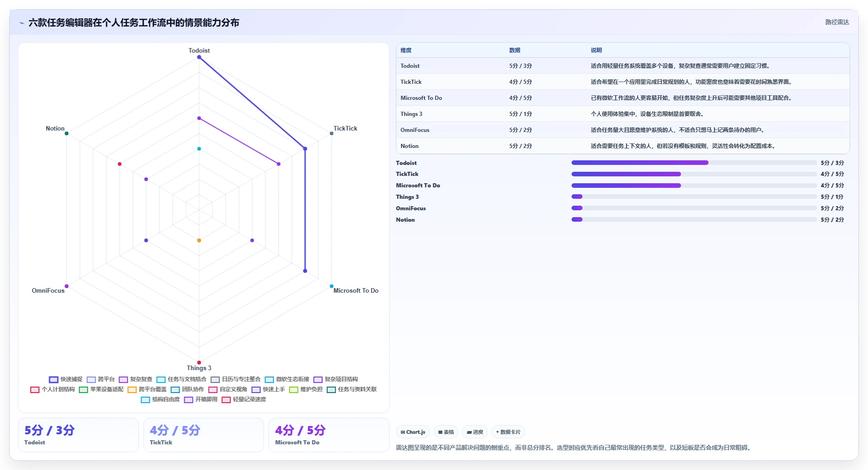Screen dimensions: 868x470
Task: Click the 维度 column header
Action: 406,50
